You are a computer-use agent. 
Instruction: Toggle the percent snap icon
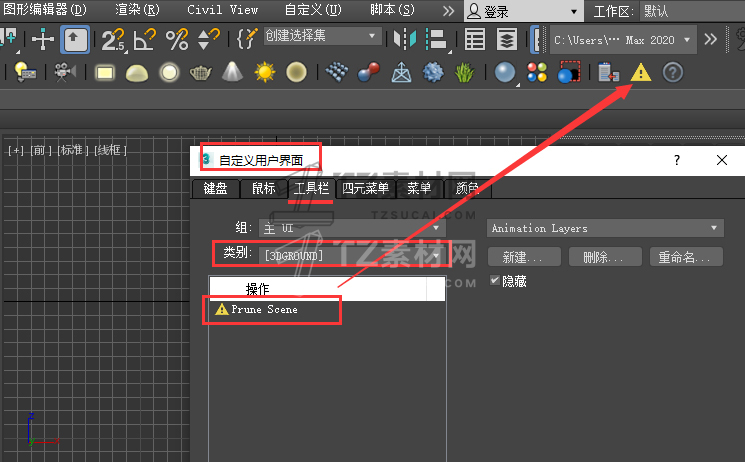click(x=177, y=39)
